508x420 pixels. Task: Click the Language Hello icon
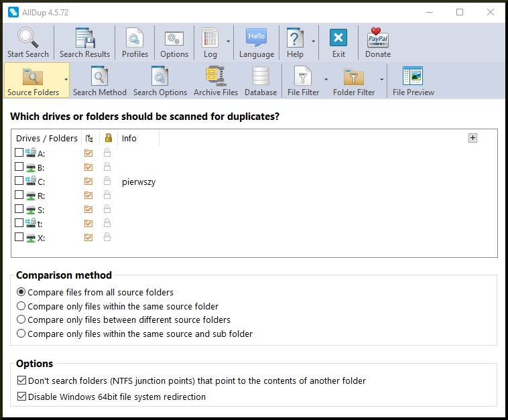click(256, 38)
